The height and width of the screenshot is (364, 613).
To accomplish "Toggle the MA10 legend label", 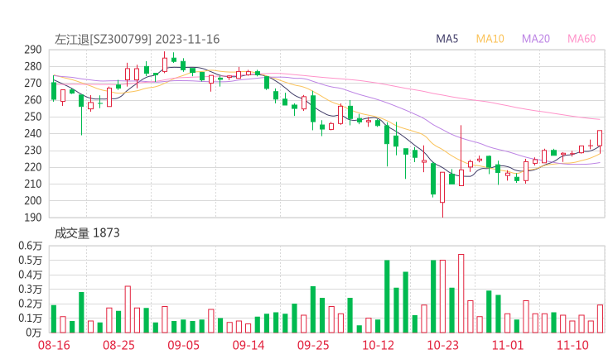I will tap(490, 39).
